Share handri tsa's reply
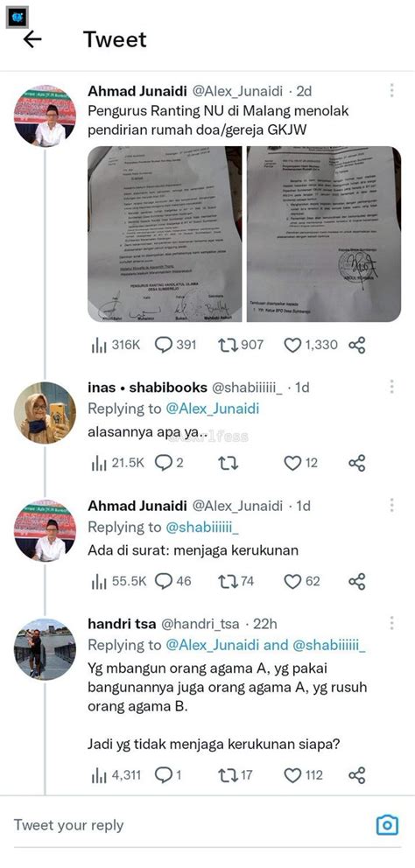This screenshot has height=868, width=415. pyautogui.click(x=357, y=775)
